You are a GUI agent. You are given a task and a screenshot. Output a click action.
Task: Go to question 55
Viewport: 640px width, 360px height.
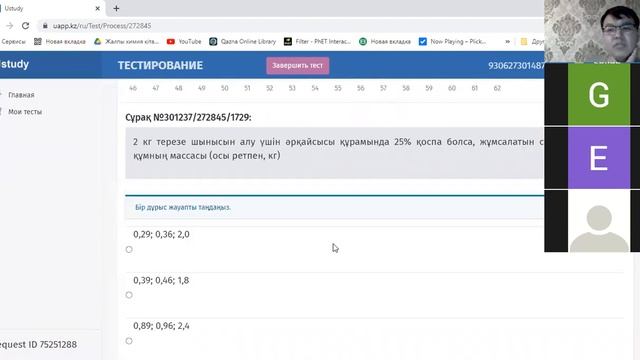[338, 88]
